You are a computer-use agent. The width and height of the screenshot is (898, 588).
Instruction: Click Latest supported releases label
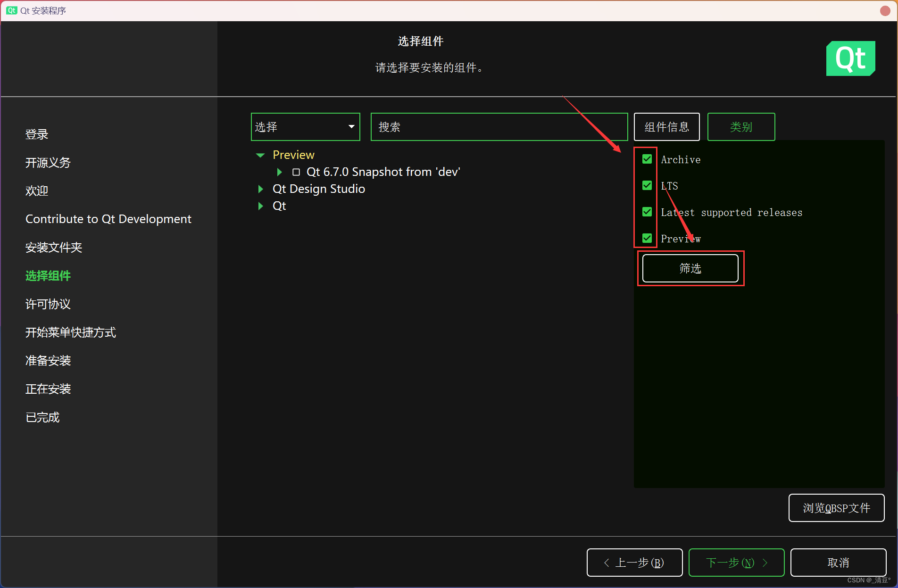click(732, 213)
